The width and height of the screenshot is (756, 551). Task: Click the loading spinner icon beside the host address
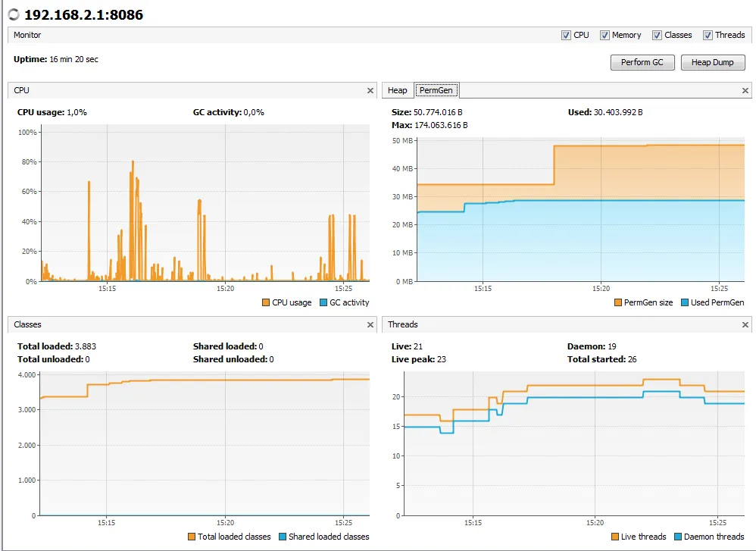[14, 14]
